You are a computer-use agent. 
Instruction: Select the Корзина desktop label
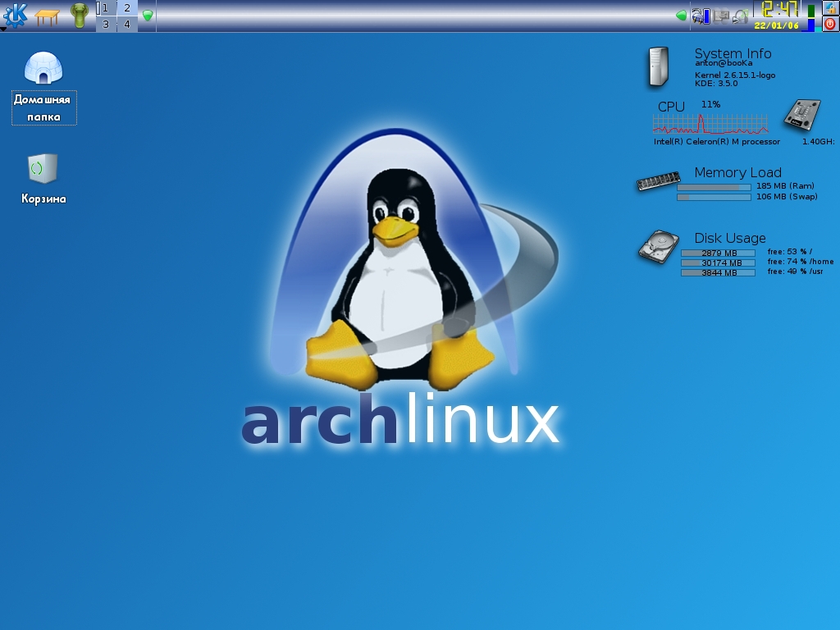pyautogui.click(x=43, y=199)
